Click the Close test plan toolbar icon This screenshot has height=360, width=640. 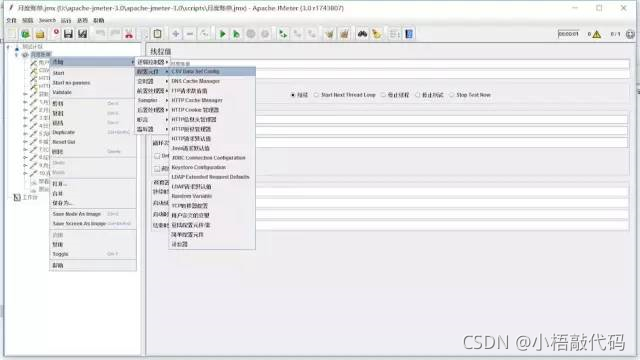[x=56, y=34]
